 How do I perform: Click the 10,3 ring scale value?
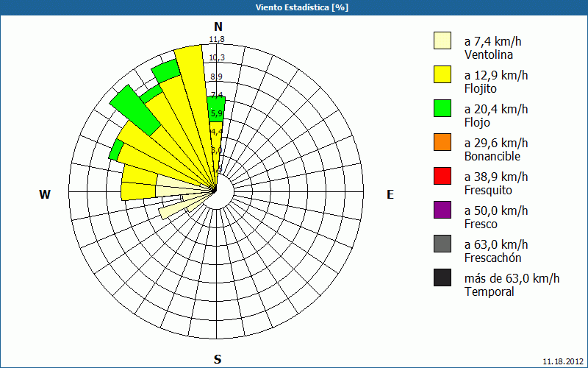pyautogui.click(x=217, y=57)
